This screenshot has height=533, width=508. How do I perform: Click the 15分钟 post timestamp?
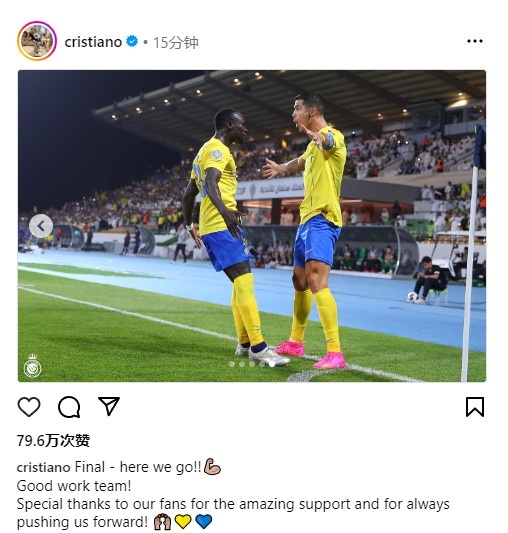pyautogui.click(x=175, y=42)
